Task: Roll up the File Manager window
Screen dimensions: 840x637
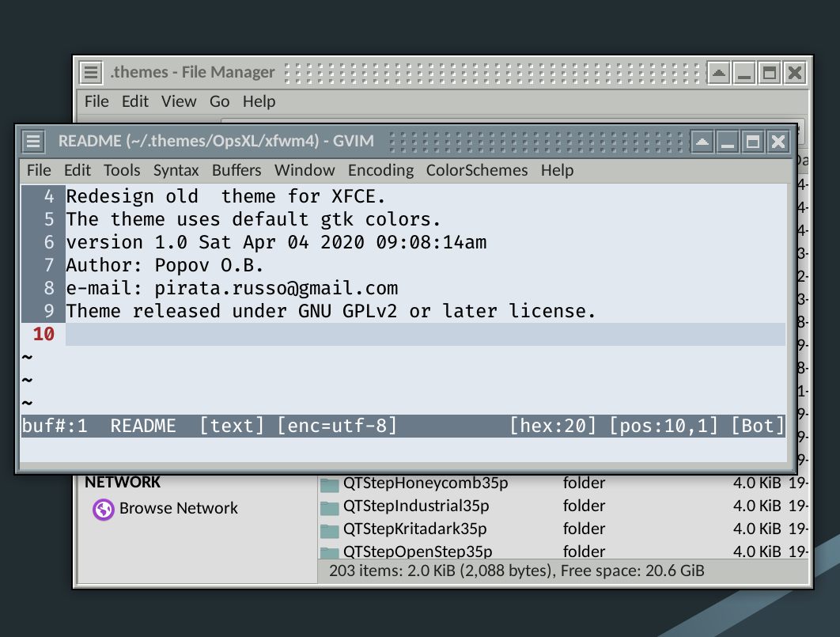Action: coord(719,72)
